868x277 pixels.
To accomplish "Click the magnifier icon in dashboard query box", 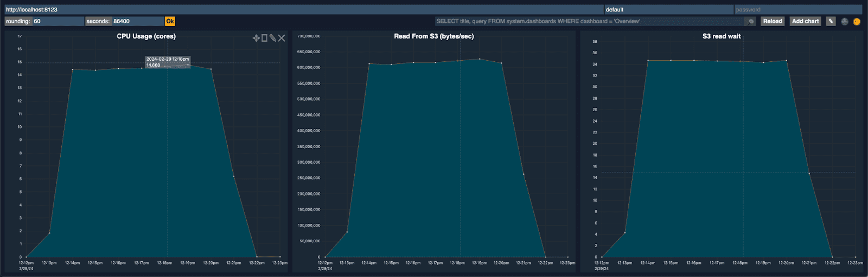I will pos(750,21).
